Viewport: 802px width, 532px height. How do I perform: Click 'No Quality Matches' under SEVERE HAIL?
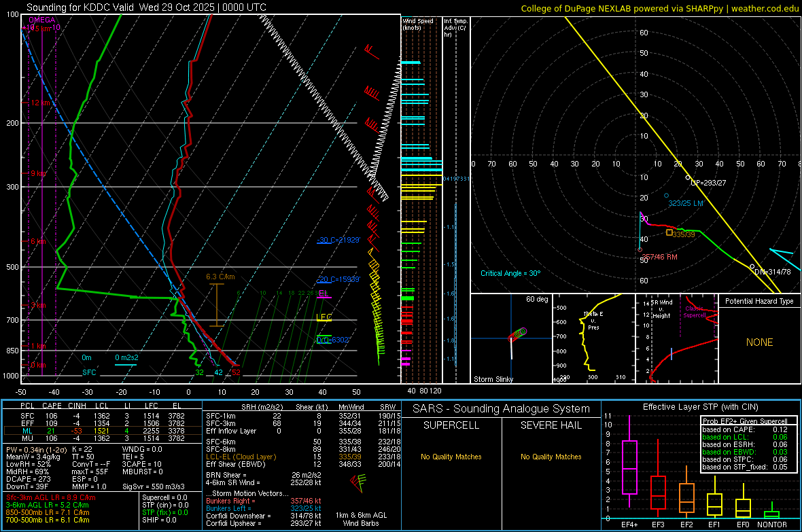[551, 457]
